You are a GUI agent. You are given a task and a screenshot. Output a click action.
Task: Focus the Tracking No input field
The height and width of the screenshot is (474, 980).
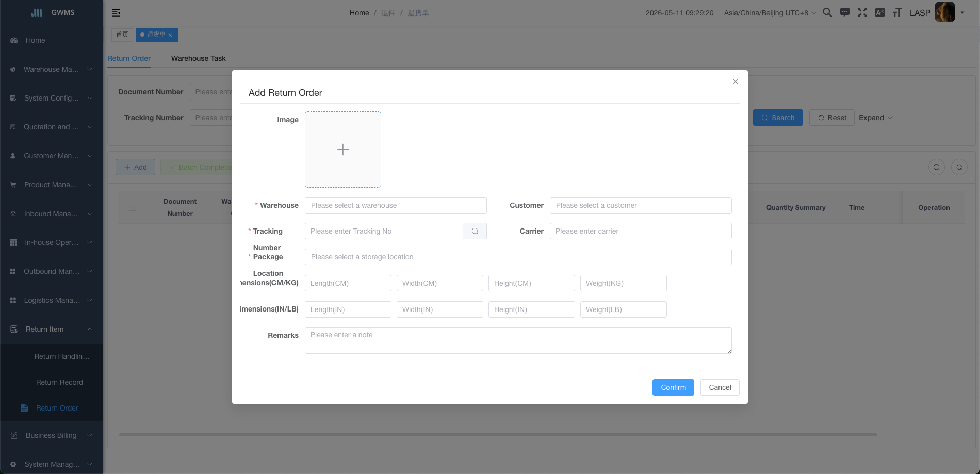384,231
